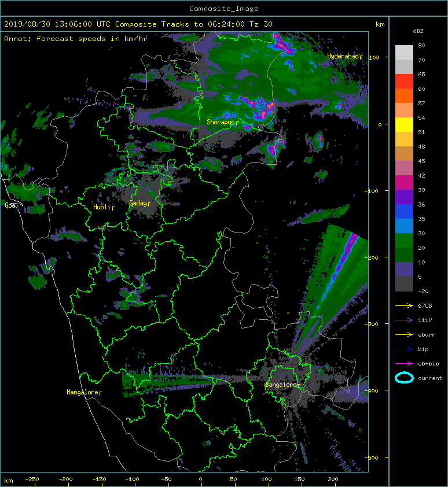Screen dimensions: 448x487
Task: Pick the purple swatch between 39 and 36
Action: point(404,197)
